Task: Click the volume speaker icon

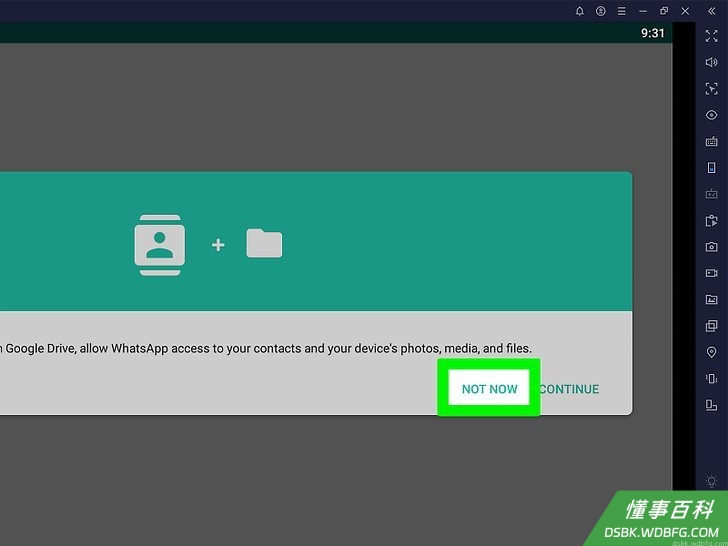Action: click(711, 62)
